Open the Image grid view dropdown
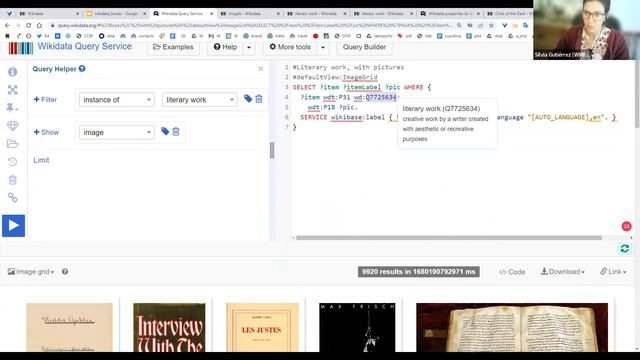 (31, 271)
